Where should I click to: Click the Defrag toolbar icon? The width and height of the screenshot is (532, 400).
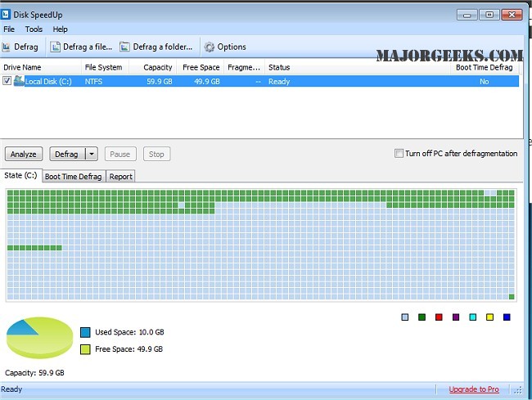(x=7, y=47)
